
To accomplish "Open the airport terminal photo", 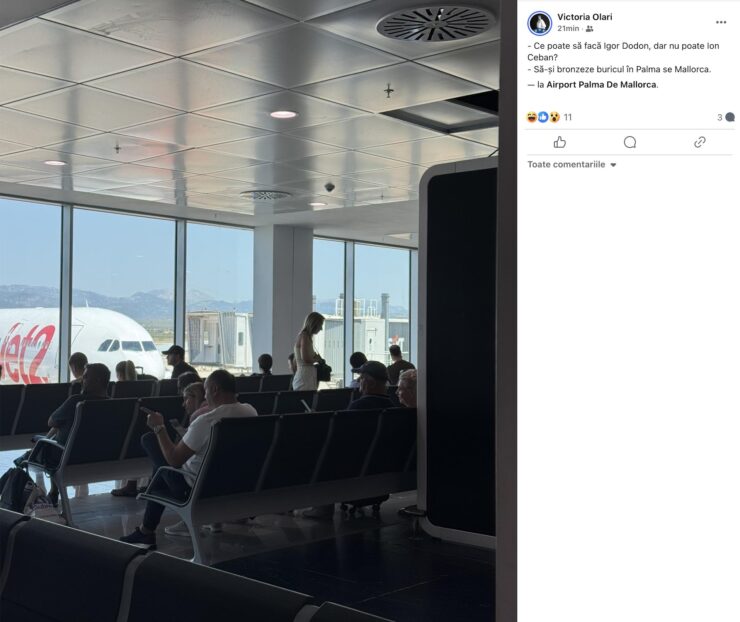I will [249, 311].
